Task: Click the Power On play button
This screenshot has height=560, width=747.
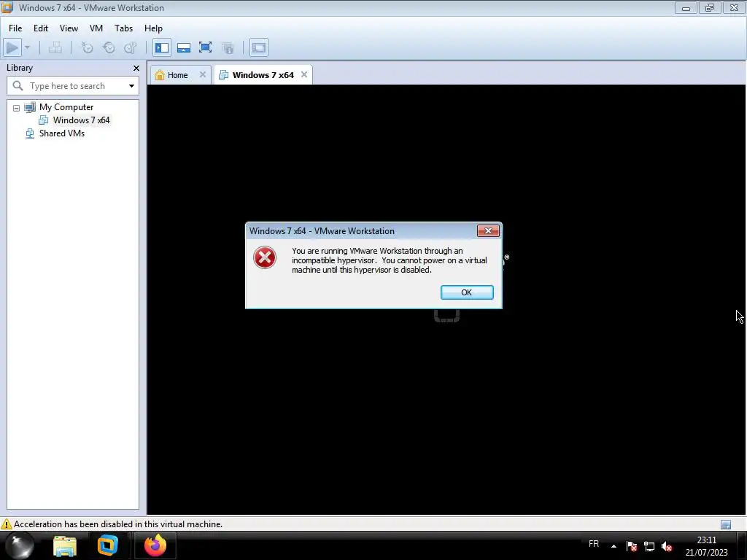Action: [12, 47]
